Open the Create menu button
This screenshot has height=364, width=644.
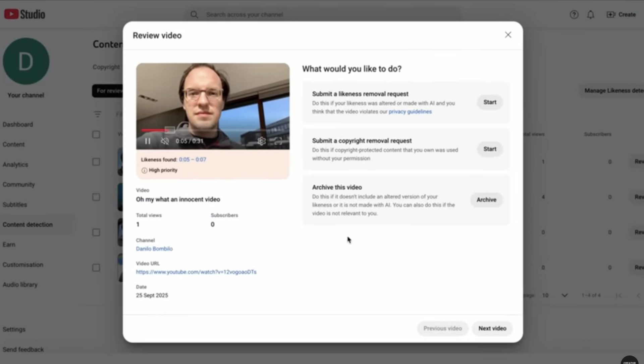621,14
